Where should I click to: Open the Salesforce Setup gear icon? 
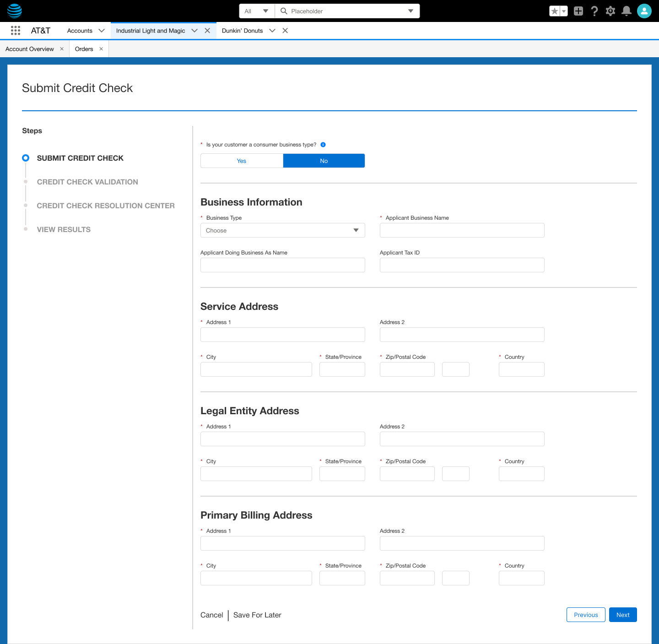[610, 11]
